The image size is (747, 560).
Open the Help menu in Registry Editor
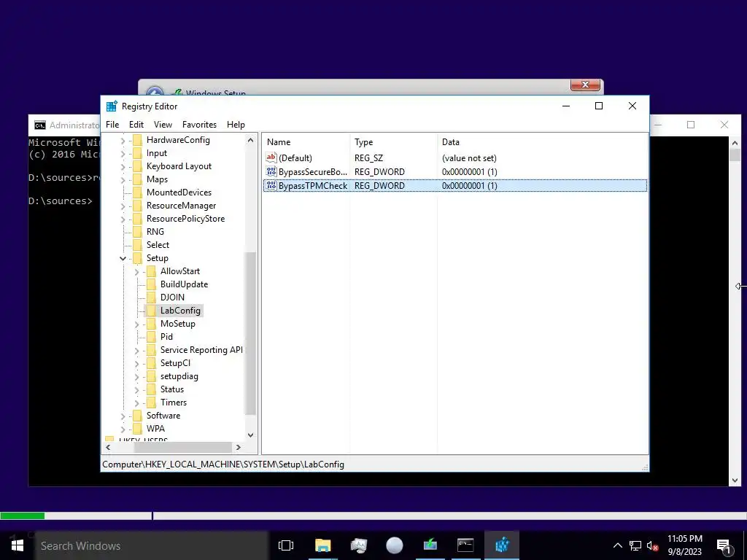pyautogui.click(x=236, y=124)
